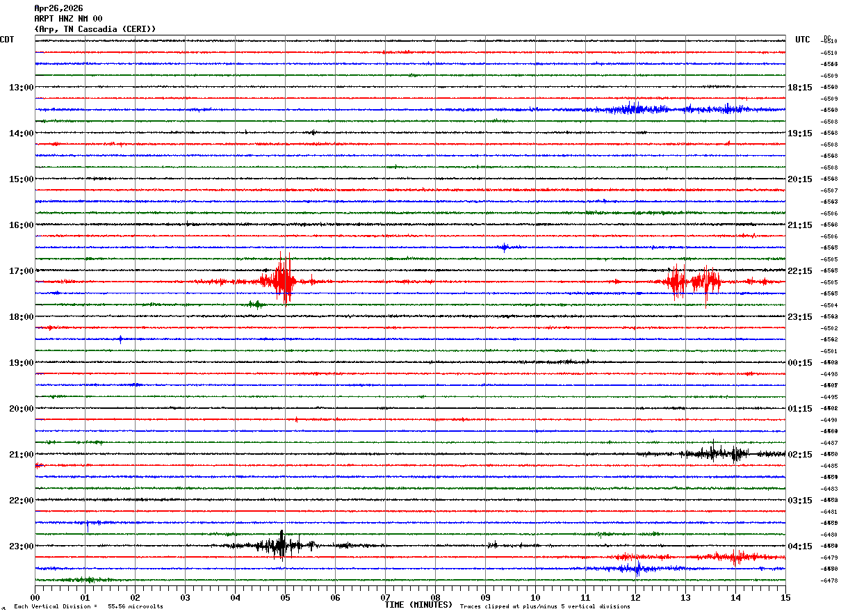The image size is (841, 616).
Task: Click the 23:15 UTC time label
Action: click(x=800, y=317)
